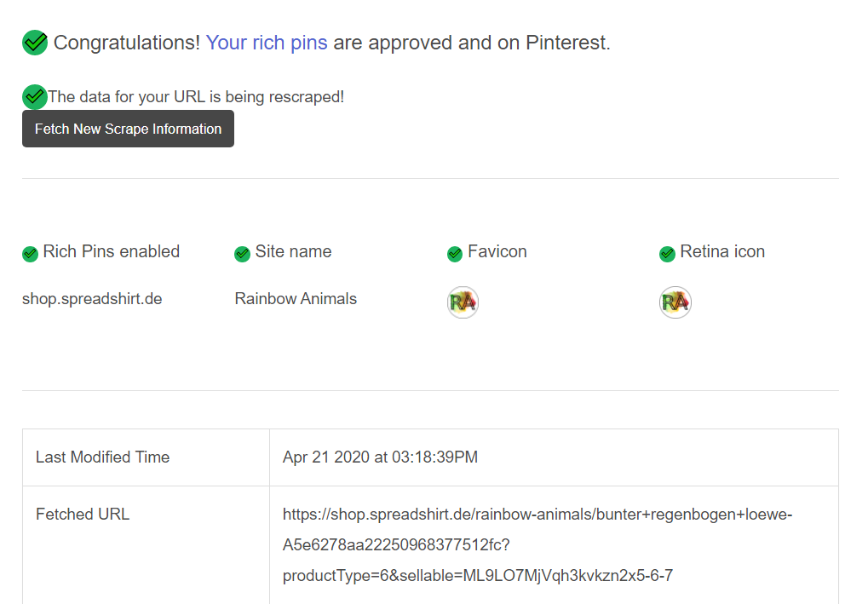
Task: Click the Favicon column label
Action: tap(497, 251)
